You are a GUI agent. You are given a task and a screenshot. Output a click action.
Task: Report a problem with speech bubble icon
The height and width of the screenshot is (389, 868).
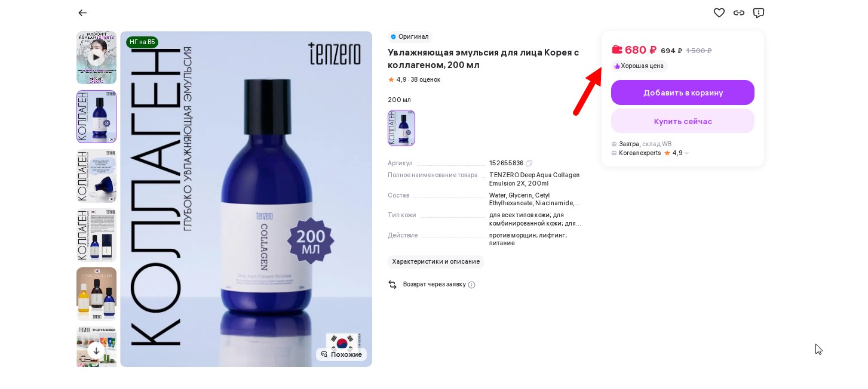pyautogui.click(x=759, y=13)
